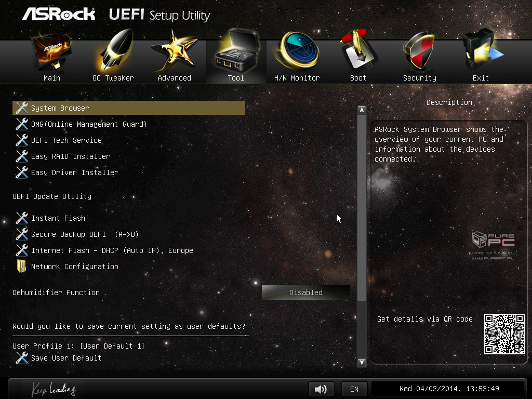This screenshot has width=532, height=399.
Task: Click the wrench icon beside Internet Flash
Action: coord(22,250)
